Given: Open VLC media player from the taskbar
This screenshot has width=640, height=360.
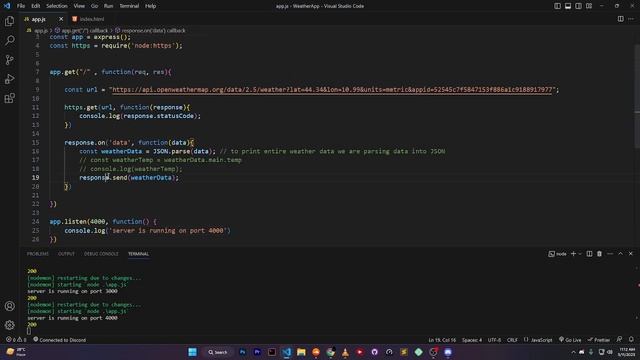Looking at the screenshot, I should pos(345,352).
